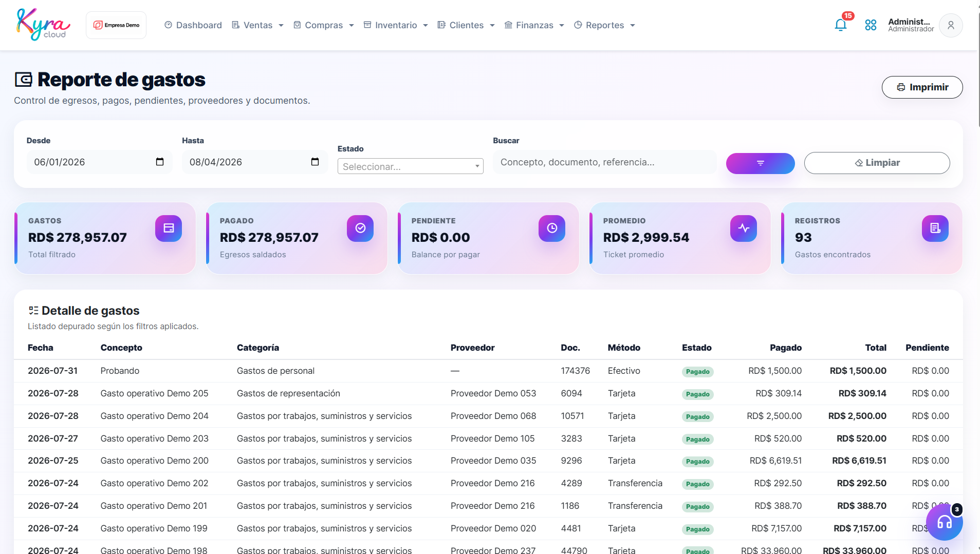This screenshot has height=554, width=980.
Task: Click the Gastos card wallet icon
Action: (169, 228)
